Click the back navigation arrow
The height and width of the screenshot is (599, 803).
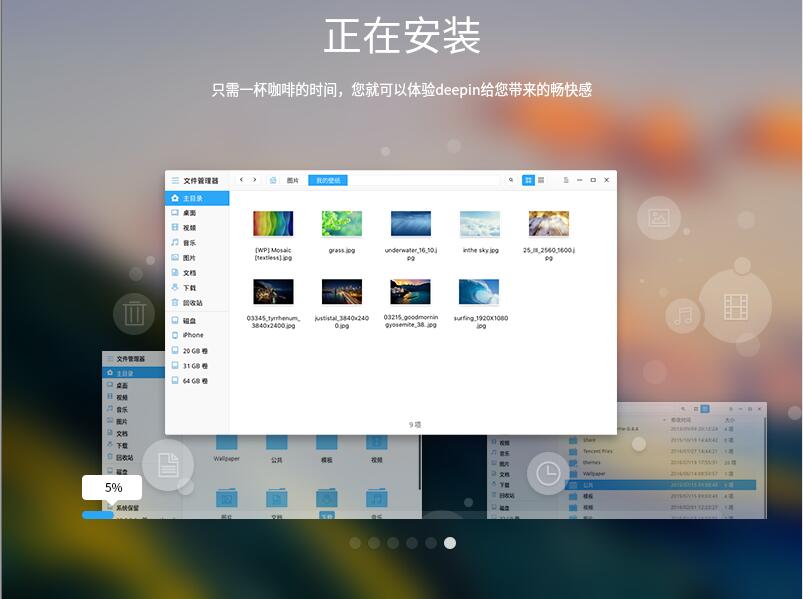[240, 181]
